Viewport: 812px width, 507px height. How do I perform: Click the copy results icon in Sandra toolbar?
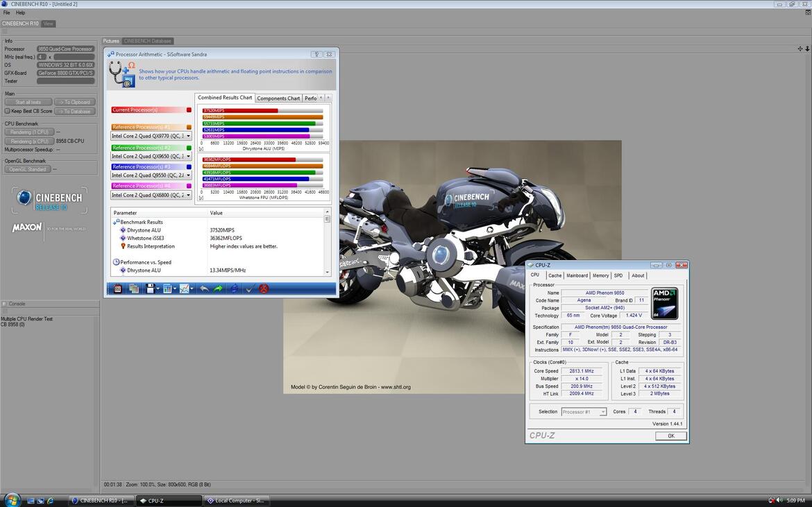click(134, 289)
